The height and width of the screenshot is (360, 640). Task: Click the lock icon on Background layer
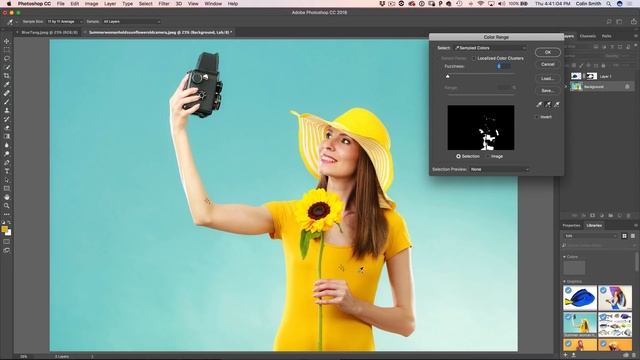(x=627, y=87)
